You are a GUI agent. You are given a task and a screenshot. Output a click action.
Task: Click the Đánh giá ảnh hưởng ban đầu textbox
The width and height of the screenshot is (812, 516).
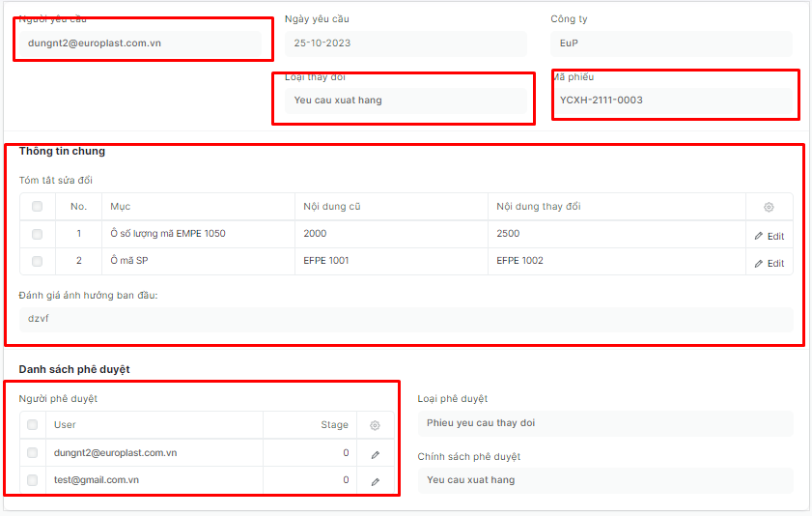[406, 320]
